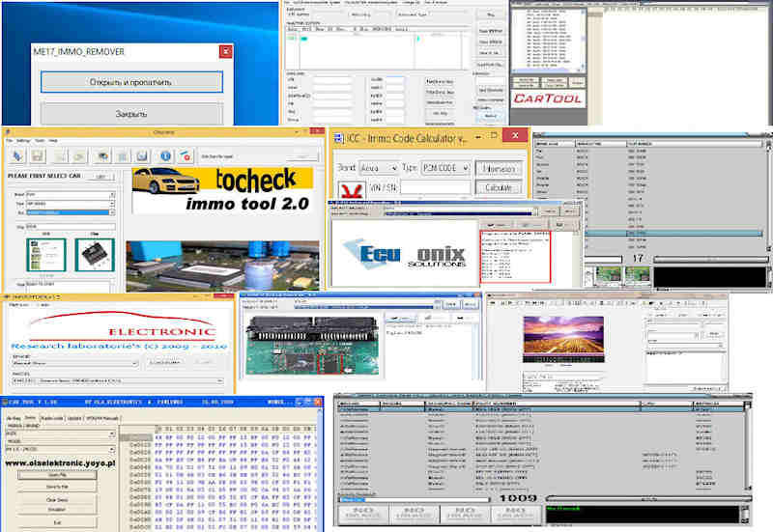Expand Acura brand dropdown in Immo Code Calculator
The width and height of the screenshot is (773, 532).
[x=393, y=168]
